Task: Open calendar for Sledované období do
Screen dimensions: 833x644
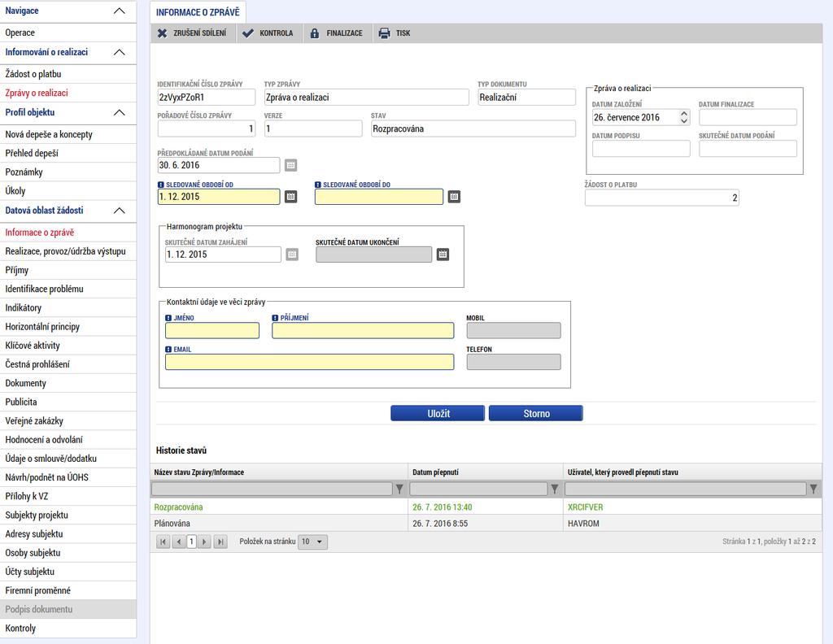Action: coord(454,197)
